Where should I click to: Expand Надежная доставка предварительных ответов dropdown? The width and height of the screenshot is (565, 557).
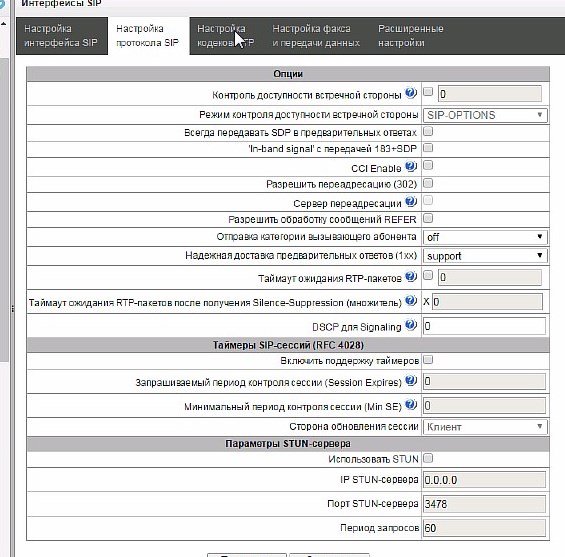485,256
